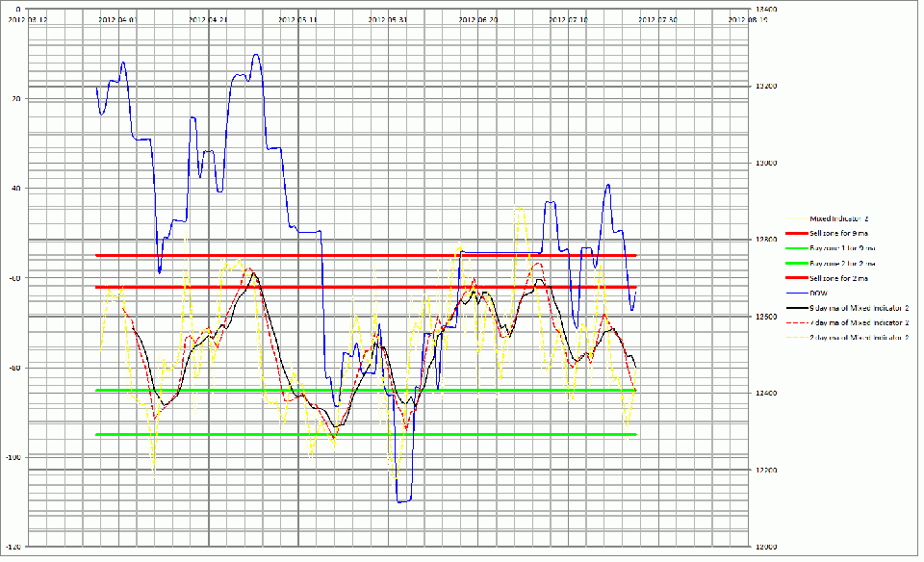This screenshot has height=562, width=924.
Task: Select '9 day ma of Mixed Indicator 2' legend
Action: click(x=860, y=307)
